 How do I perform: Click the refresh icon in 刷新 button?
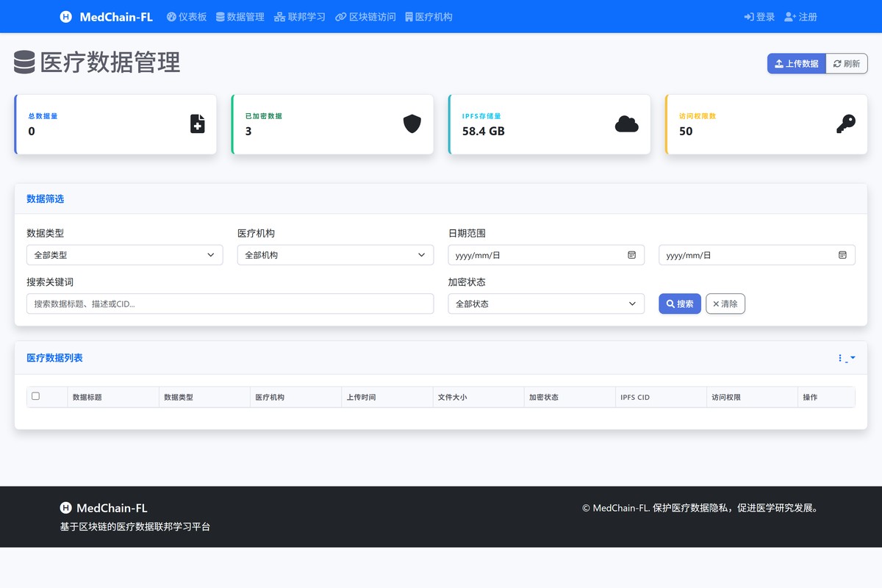tap(836, 63)
